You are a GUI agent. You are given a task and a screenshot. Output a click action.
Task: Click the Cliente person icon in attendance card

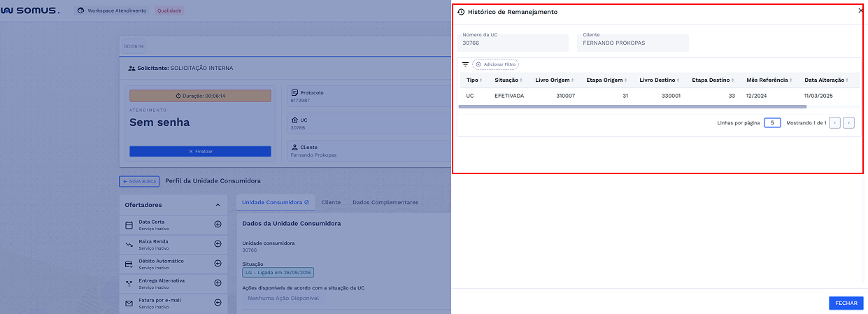tap(294, 148)
